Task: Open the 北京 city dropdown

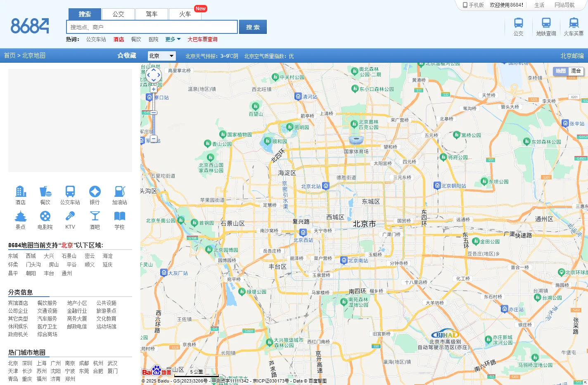Action: [x=162, y=56]
